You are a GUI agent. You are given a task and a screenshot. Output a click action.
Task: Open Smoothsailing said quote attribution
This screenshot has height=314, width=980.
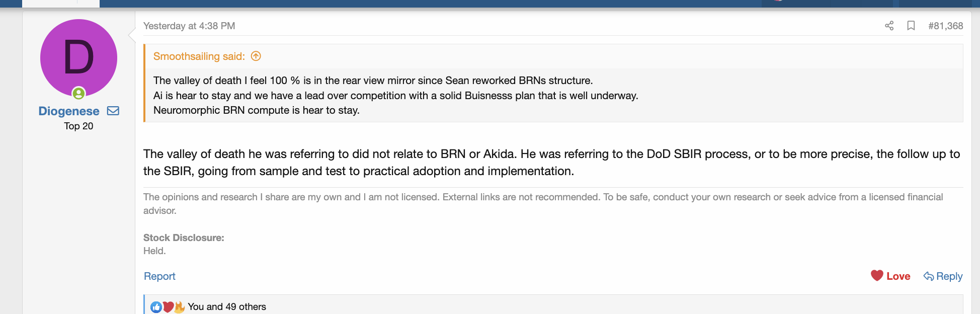[x=199, y=56]
